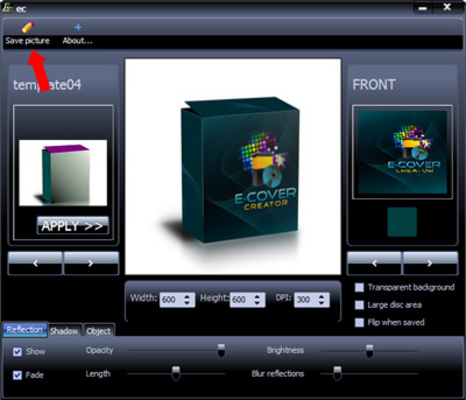Image resolution: width=466 pixels, height=400 pixels.
Task: Enable Transparent background checkbox
Action: [359, 287]
